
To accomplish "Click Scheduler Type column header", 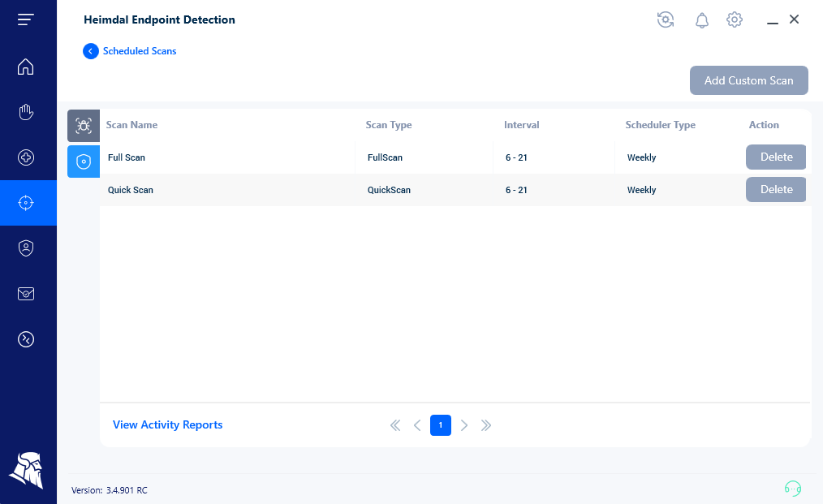I will 661,125.
